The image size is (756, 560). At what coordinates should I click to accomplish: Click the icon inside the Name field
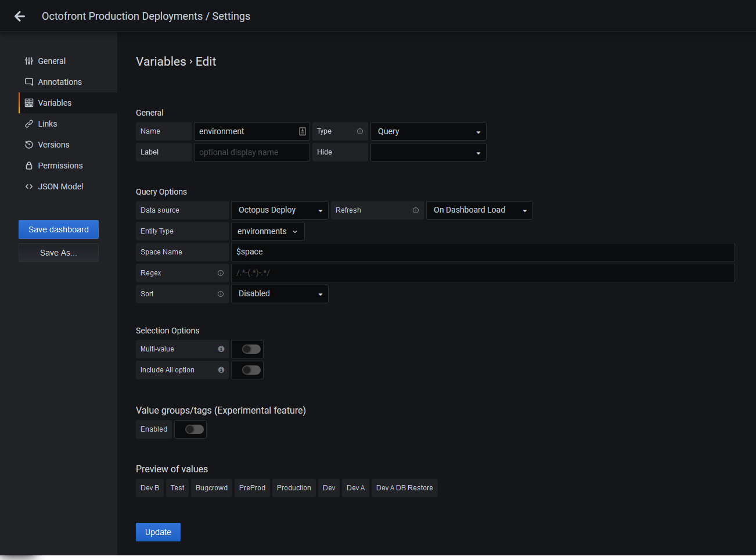(x=303, y=131)
